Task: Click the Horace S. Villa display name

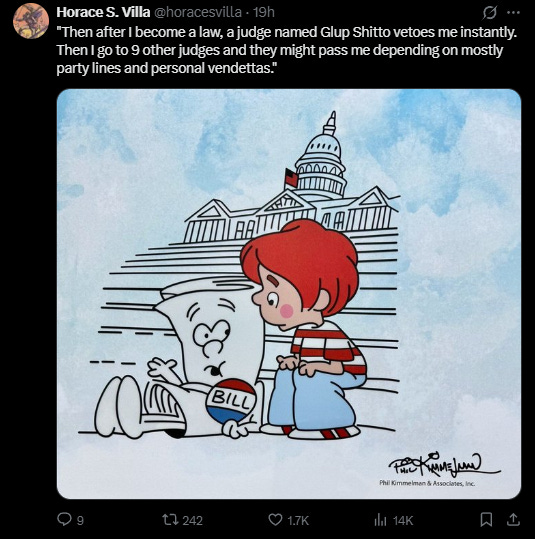Action: click(x=103, y=12)
